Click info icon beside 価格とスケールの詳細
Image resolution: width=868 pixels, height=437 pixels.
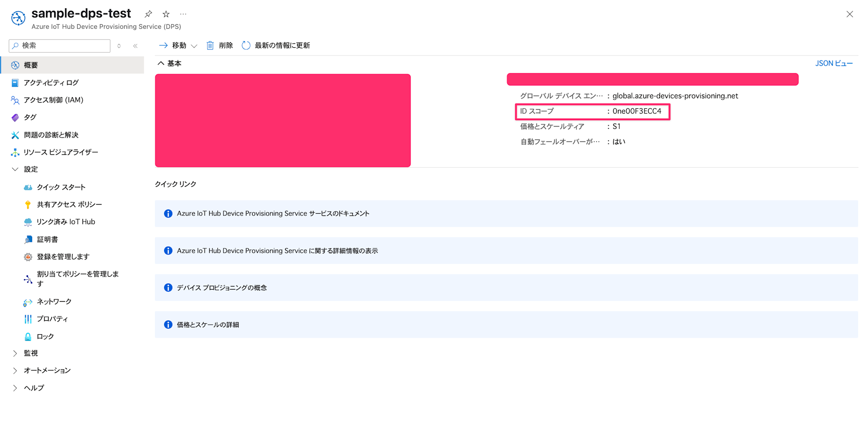click(x=168, y=325)
